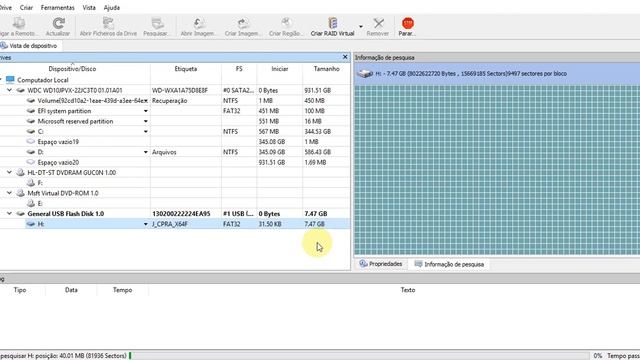The image size is (640, 360).
Task: Open dropdown arrow on the C: row
Action: pyautogui.click(x=146, y=131)
